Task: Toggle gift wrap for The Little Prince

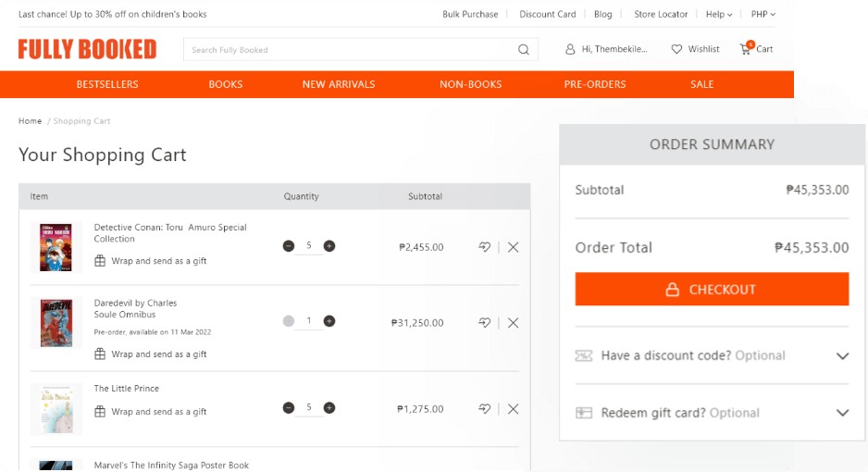Action: pos(100,412)
